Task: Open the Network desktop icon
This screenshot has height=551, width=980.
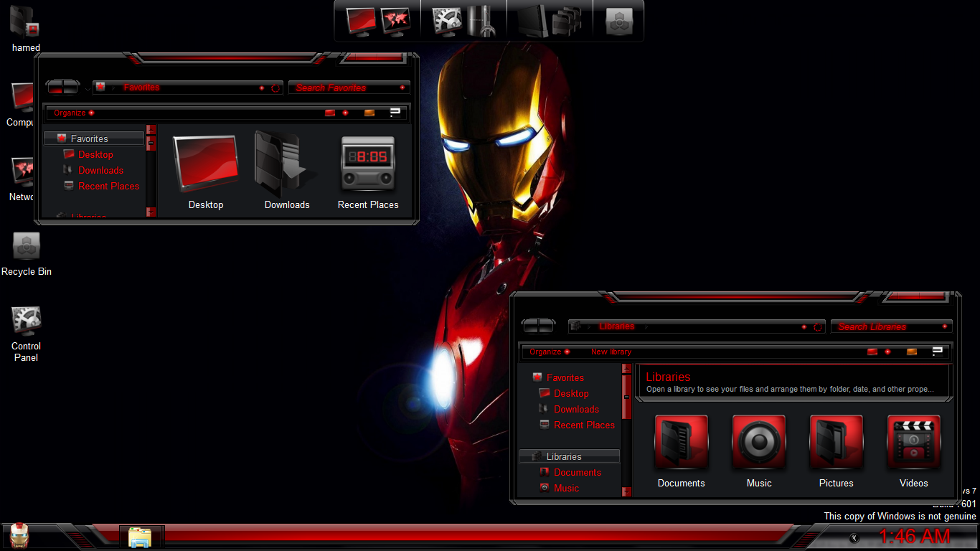Action: tap(22, 179)
